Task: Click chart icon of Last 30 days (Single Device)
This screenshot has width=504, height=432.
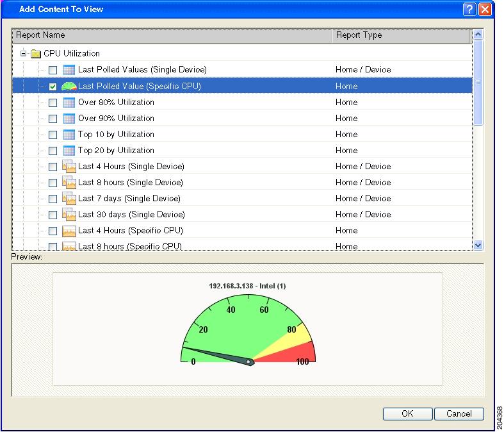Action: (x=69, y=215)
